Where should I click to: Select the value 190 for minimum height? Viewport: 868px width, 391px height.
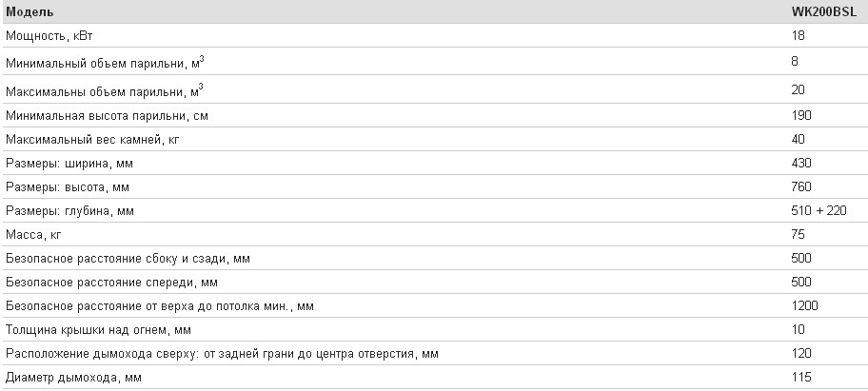tap(801, 115)
